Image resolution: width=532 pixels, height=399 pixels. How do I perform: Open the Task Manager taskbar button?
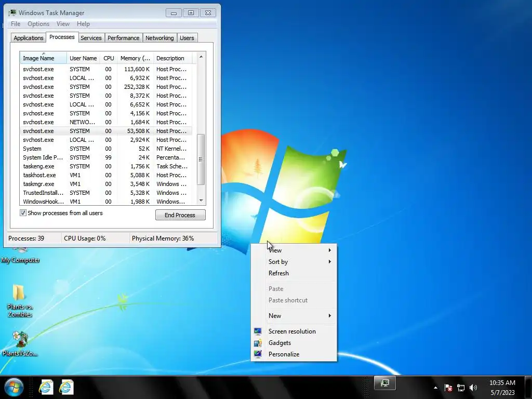point(385,383)
